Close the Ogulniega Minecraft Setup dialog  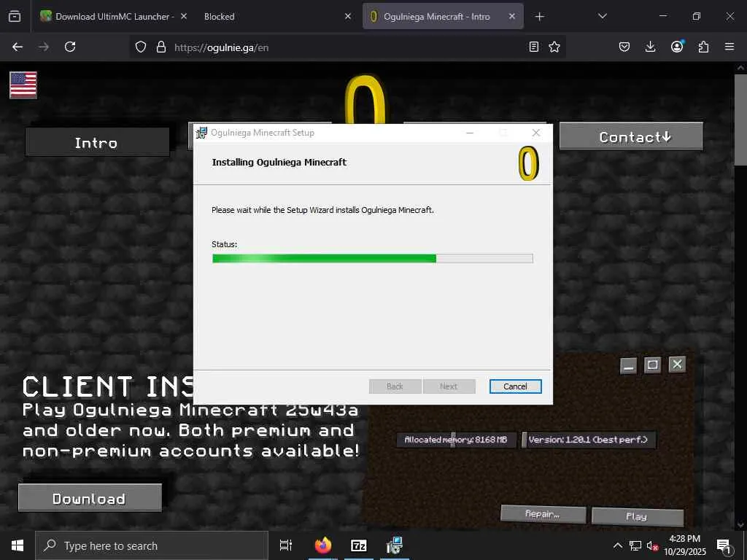coord(536,133)
